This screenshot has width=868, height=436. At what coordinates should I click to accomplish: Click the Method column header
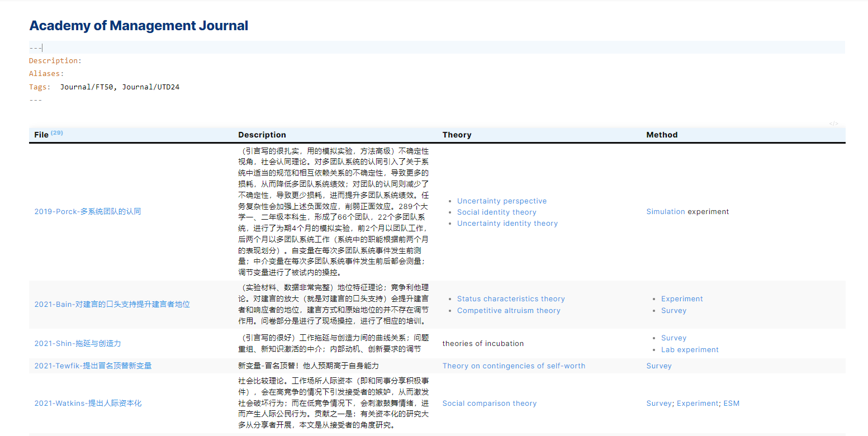662,135
